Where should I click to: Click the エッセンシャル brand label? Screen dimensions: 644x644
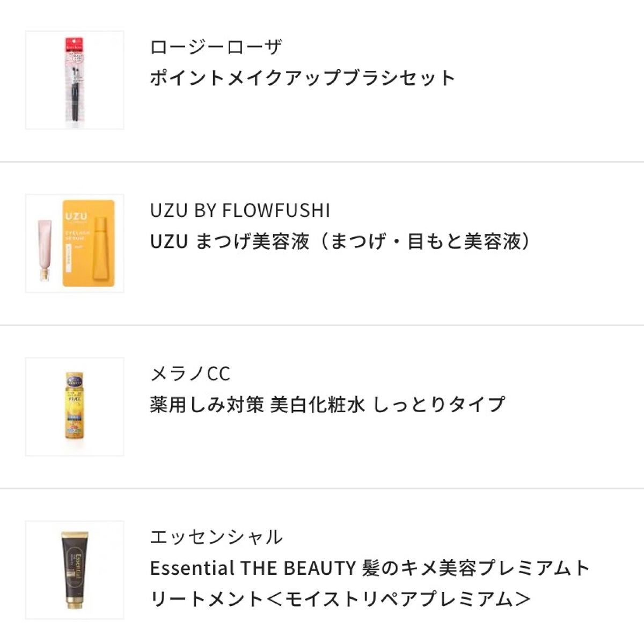(216, 537)
